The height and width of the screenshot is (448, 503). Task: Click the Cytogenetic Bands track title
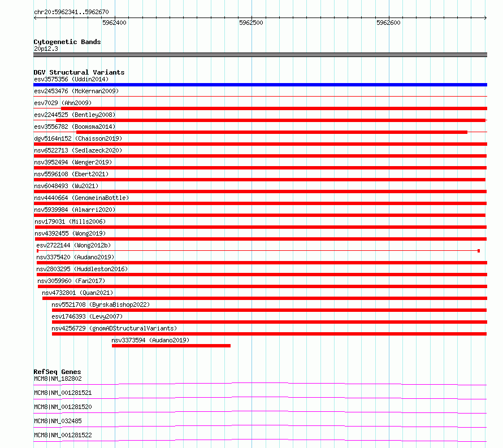pyautogui.click(x=67, y=42)
